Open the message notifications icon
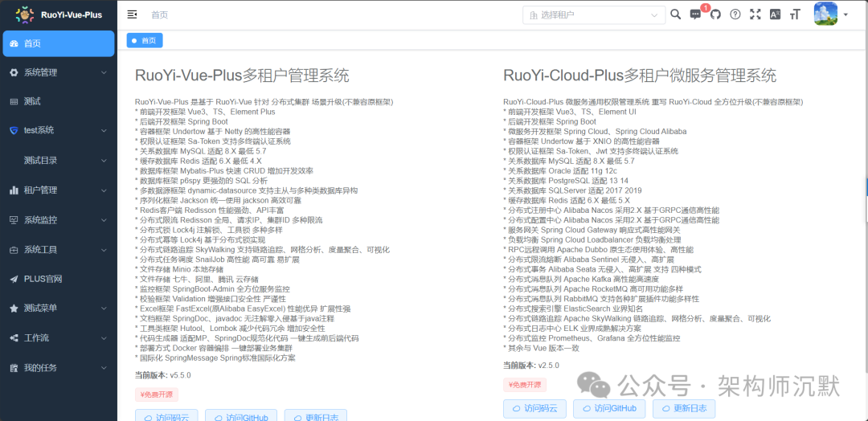This screenshot has height=421, width=868. point(696,15)
